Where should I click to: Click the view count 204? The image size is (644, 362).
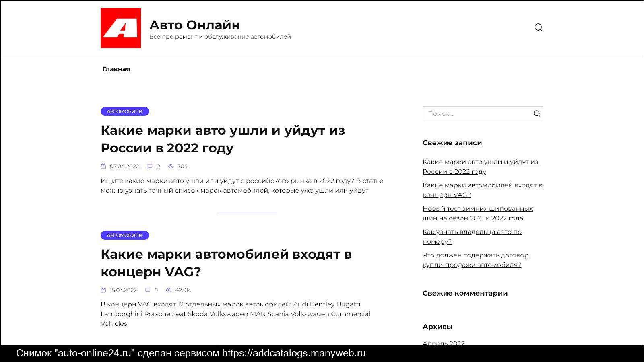click(x=182, y=166)
